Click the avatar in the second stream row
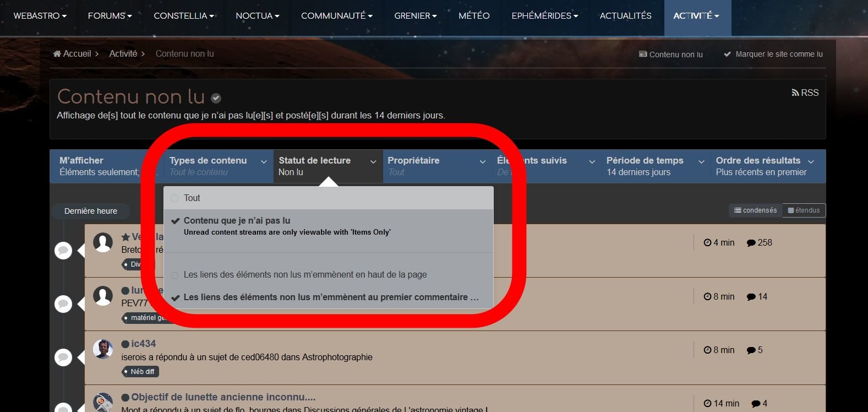Viewport: 868px width, 412px height. pos(103,296)
